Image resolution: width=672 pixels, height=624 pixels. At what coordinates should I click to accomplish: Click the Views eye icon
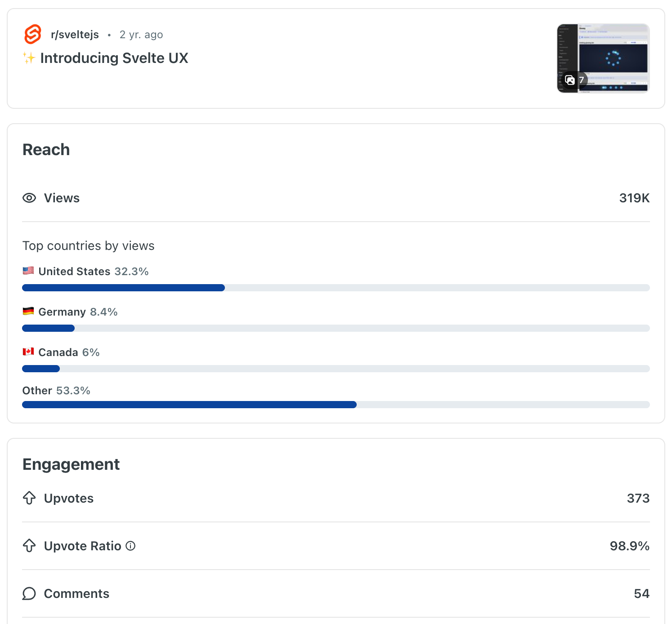pyautogui.click(x=29, y=198)
